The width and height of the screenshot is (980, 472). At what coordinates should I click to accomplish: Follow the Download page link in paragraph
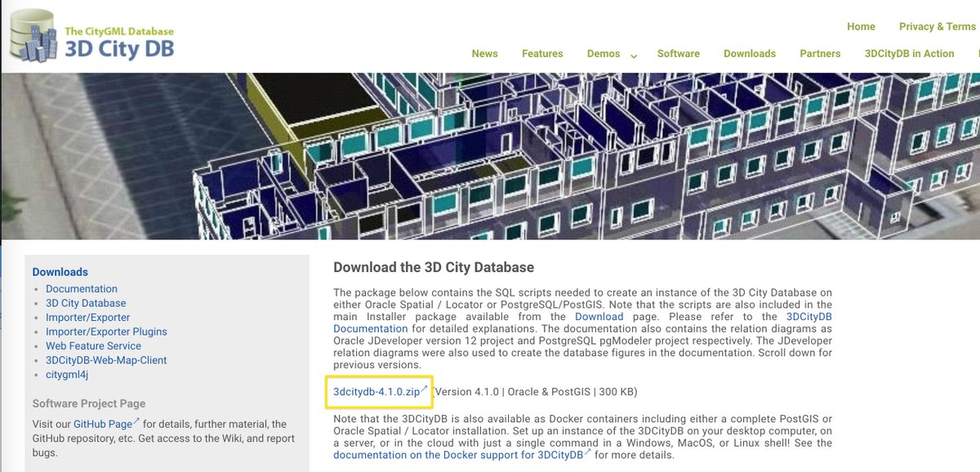click(599, 317)
